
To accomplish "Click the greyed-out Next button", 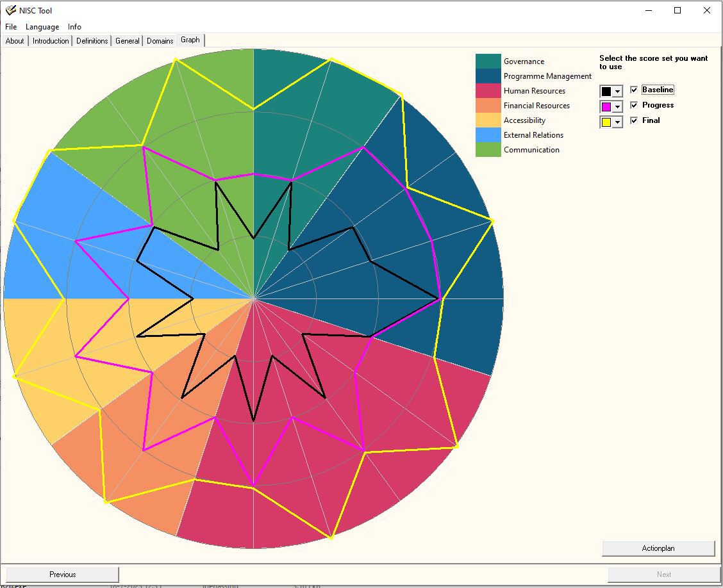I will click(x=664, y=575).
